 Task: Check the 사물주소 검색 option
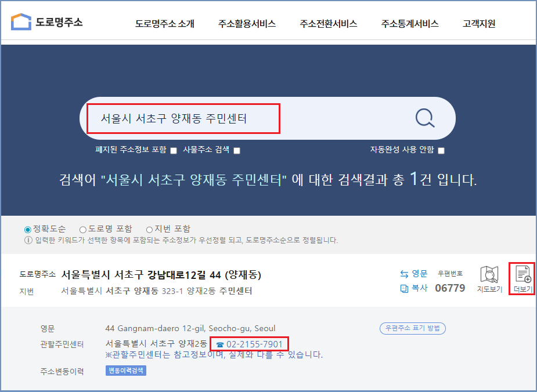click(x=236, y=150)
